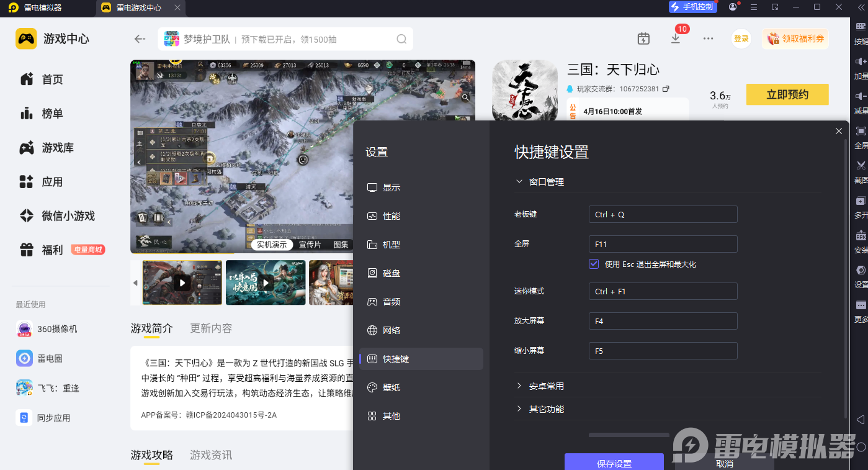Click 保存设置 button

point(614,461)
